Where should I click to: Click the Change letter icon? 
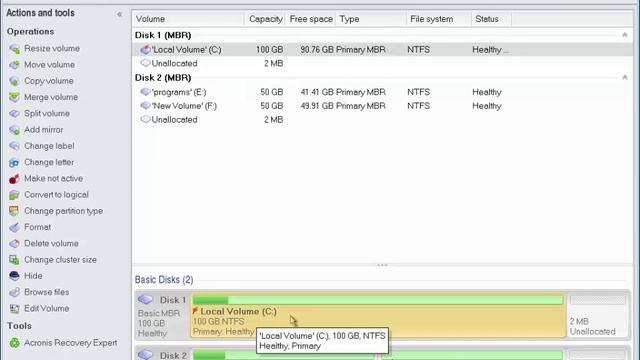pyautogui.click(x=15, y=162)
